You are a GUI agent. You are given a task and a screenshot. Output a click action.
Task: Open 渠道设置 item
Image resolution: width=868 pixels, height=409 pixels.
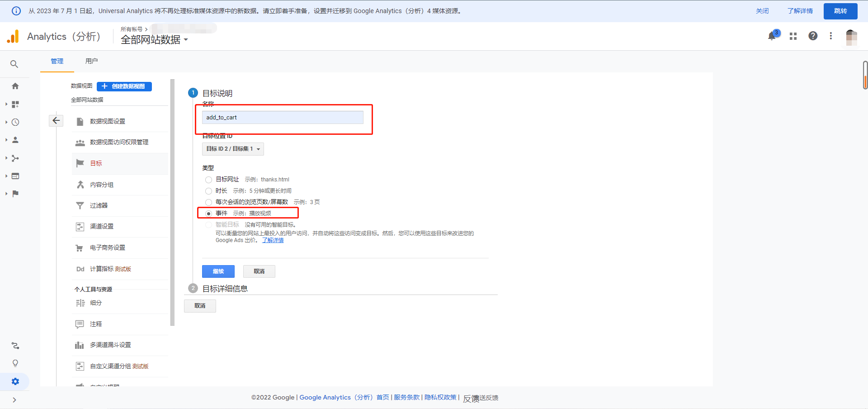coord(102,226)
